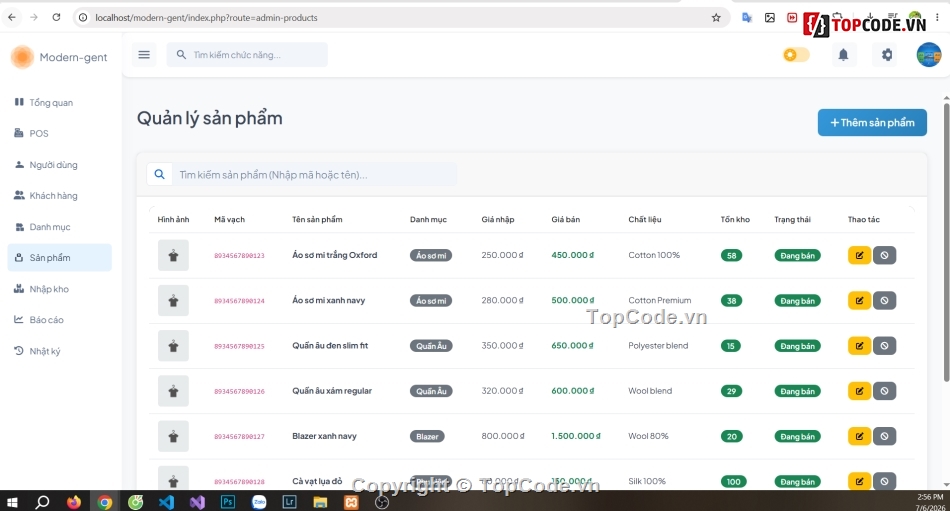
Task: Focus the product search input
Action: pyautogui.click(x=315, y=175)
